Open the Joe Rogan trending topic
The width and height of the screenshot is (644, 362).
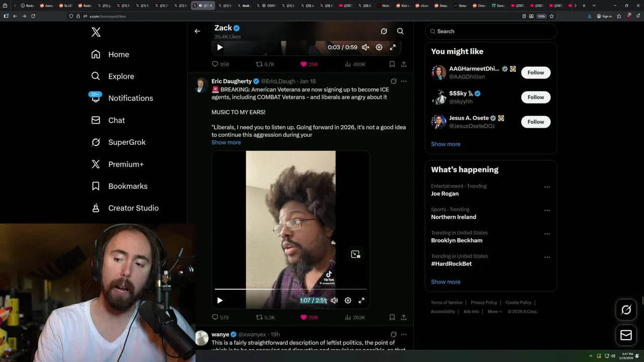[445, 194]
